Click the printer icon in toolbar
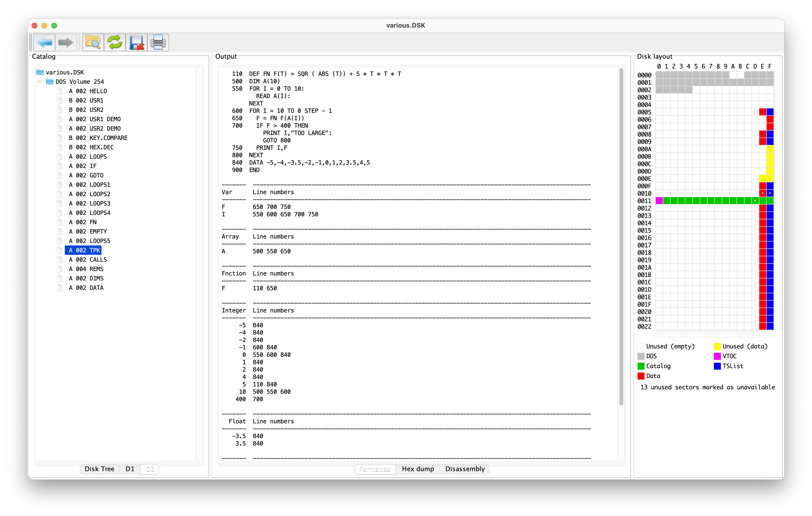Image resolution: width=812 pixels, height=516 pixels. (x=158, y=42)
